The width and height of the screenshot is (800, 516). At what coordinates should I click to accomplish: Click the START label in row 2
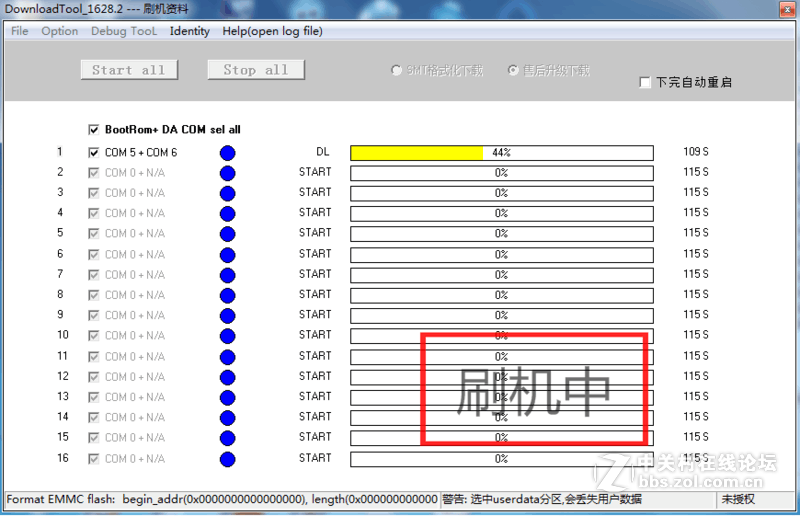click(x=315, y=172)
